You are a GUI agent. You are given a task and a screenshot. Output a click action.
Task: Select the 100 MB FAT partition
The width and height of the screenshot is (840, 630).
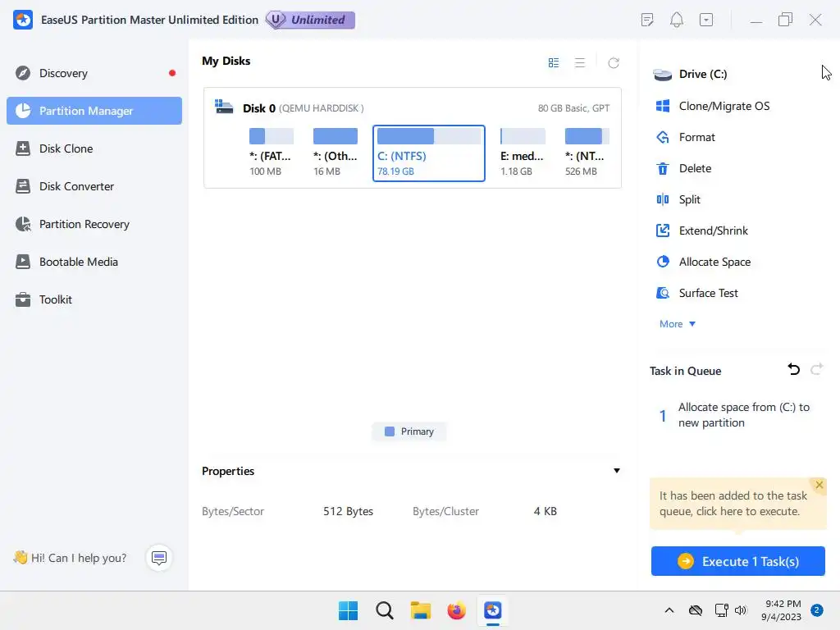pyautogui.click(x=271, y=153)
